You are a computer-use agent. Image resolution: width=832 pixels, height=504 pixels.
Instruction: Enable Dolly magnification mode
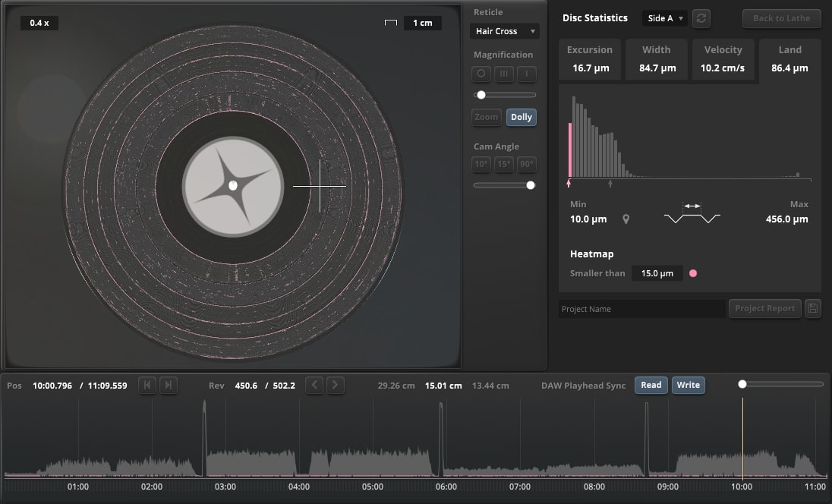click(x=522, y=117)
